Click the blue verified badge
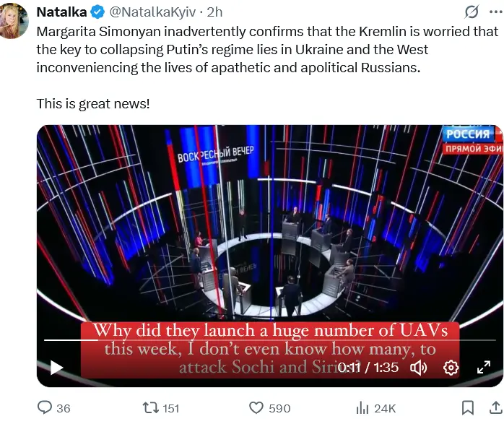 (x=98, y=12)
